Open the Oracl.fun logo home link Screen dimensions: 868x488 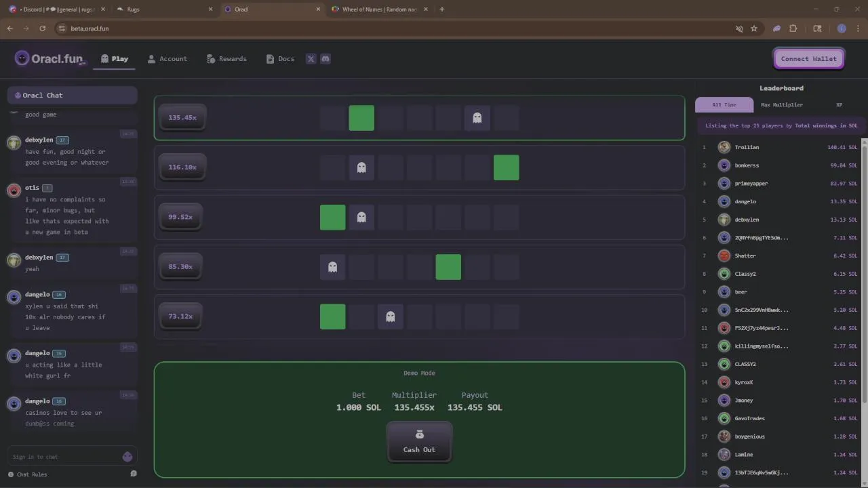[51, 59]
